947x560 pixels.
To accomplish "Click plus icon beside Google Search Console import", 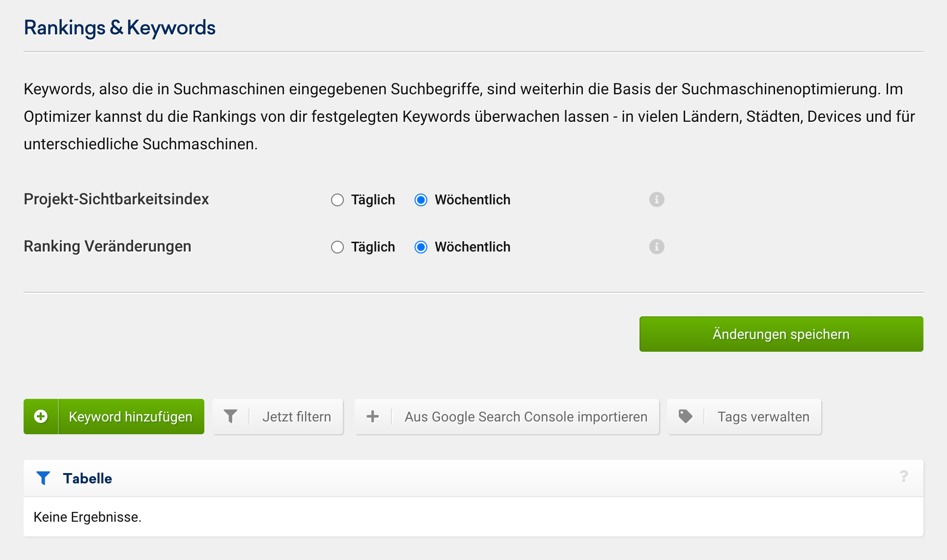I will click(373, 417).
